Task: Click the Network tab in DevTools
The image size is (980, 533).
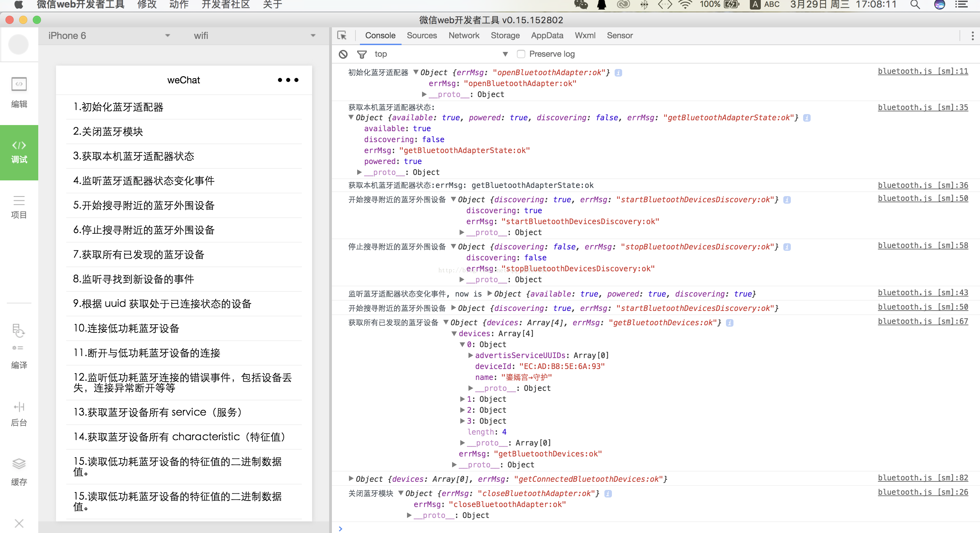Action: [463, 36]
